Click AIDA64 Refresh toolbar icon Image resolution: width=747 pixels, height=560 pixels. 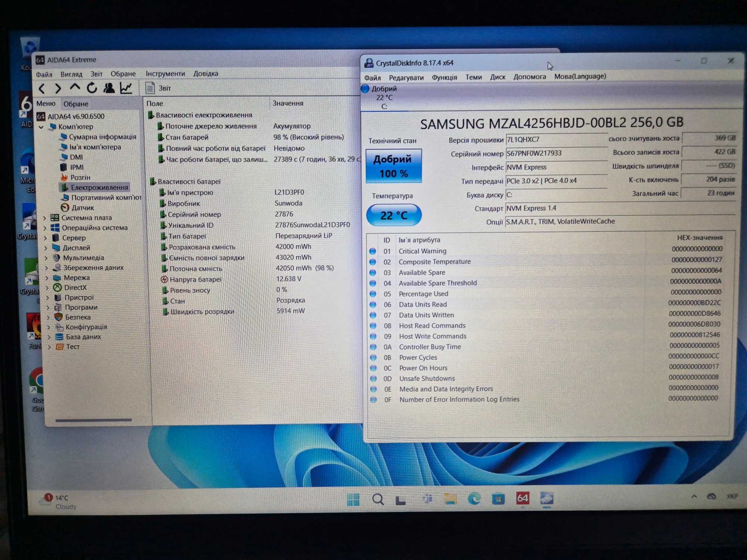coord(92,88)
